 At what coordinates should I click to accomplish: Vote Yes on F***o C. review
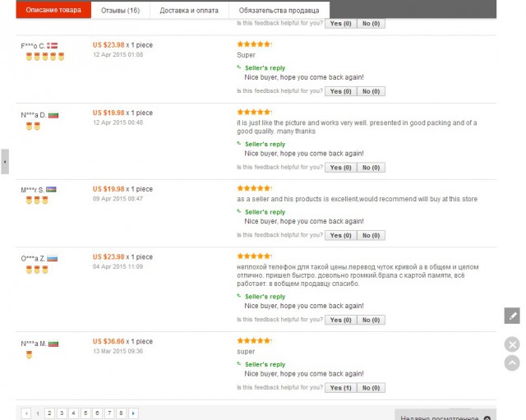click(340, 91)
